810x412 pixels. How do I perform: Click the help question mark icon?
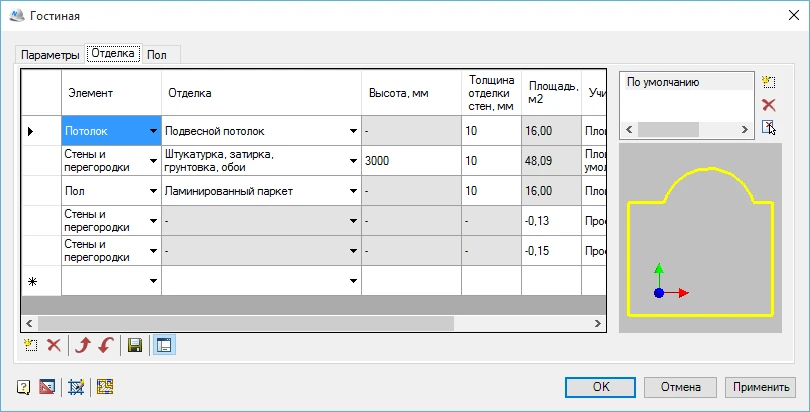tap(23, 387)
